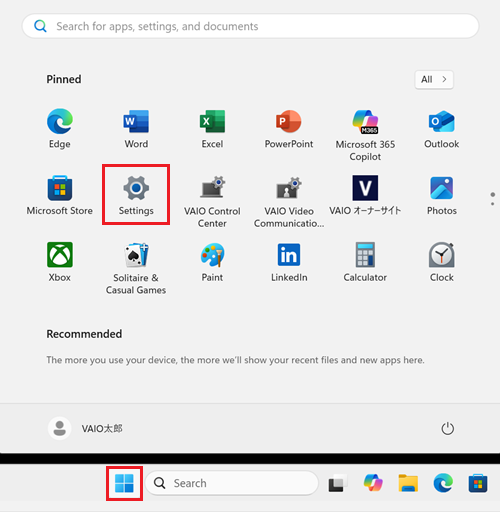Launch VAIO Control Center
Image resolution: width=500 pixels, height=512 pixels.
pos(212,201)
